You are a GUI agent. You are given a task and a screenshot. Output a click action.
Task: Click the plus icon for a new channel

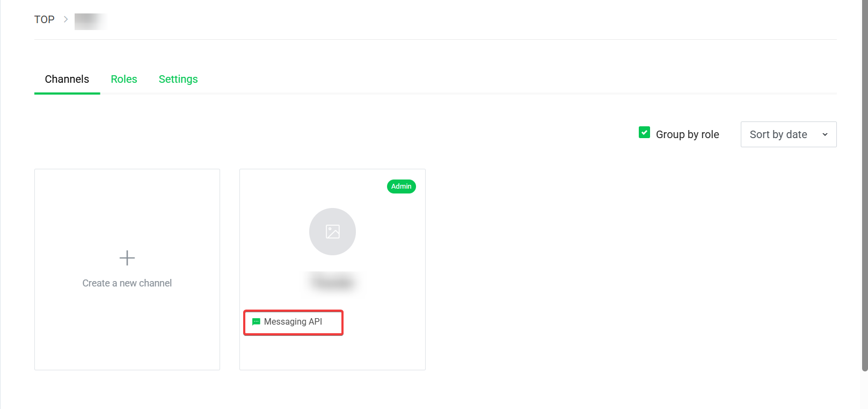tap(127, 258)
